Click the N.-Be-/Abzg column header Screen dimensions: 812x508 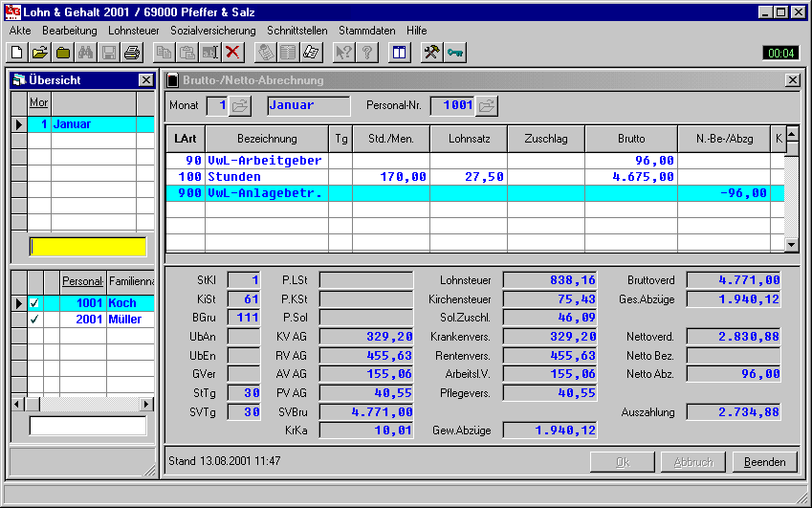coord(724,139)
